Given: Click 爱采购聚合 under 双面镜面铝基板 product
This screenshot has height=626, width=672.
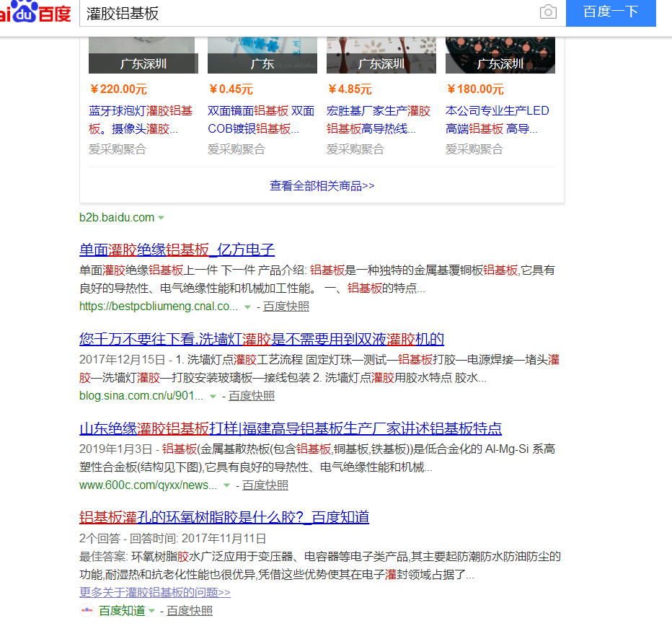Looking at the screenshot, I should (x=236, y=149).
